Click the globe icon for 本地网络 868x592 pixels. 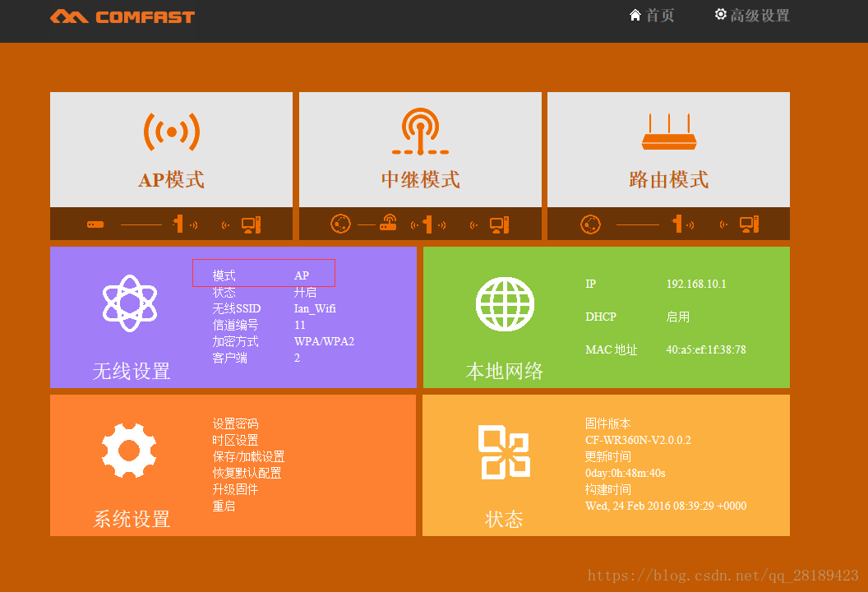coord(505,304)
